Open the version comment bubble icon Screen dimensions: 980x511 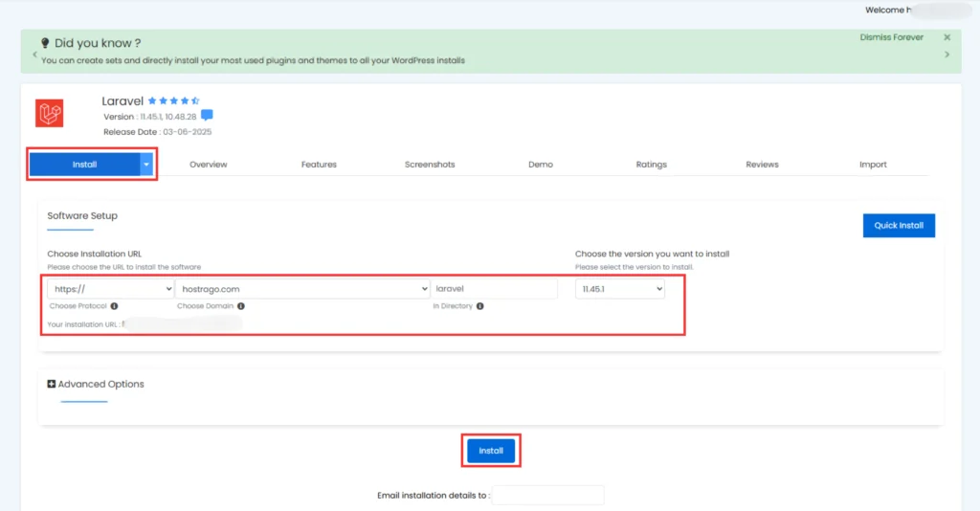click(x=207, y=116)
